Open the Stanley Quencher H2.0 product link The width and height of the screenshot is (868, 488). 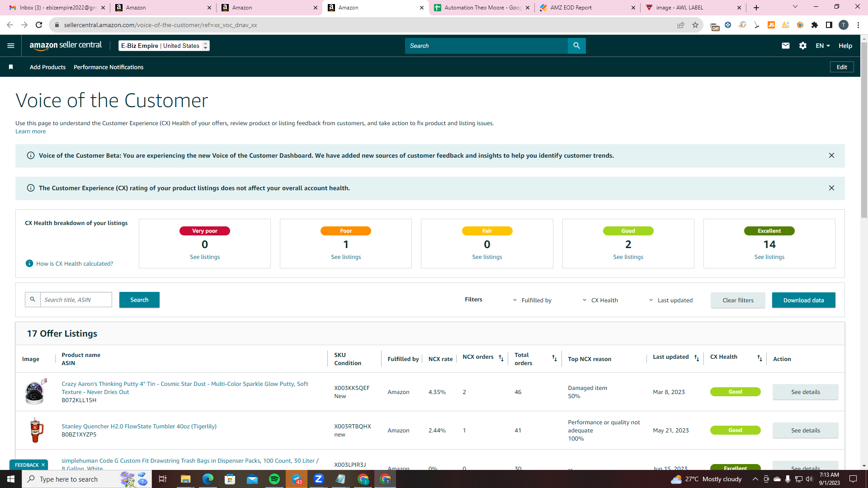coord(139,426)
